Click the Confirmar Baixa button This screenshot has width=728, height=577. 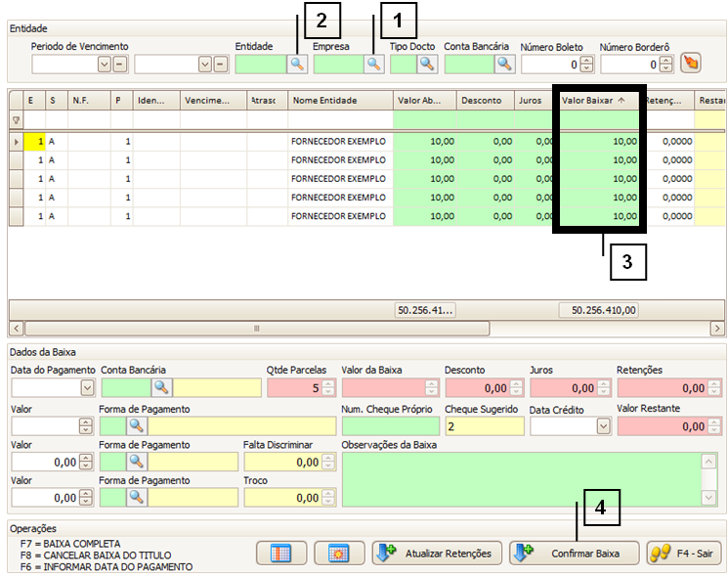click(575, 553)
